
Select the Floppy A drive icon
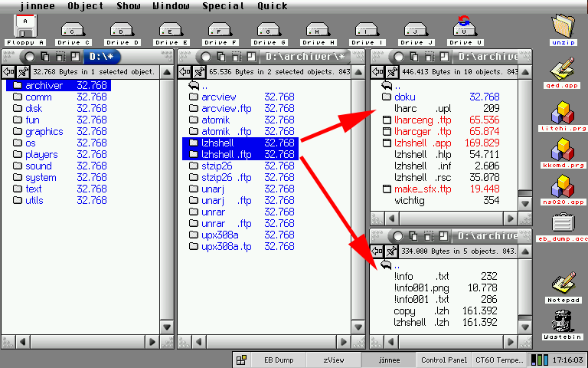(26, 27)
